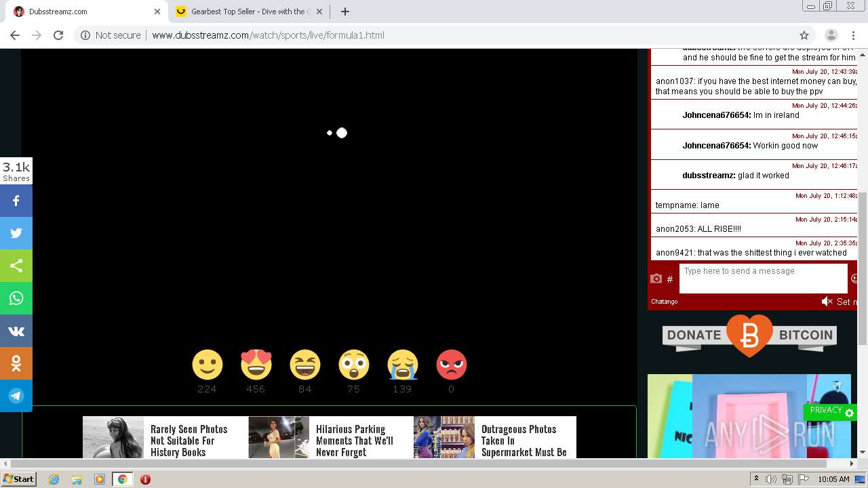Open Outrageous Supermarket Photos article
Screen dimensions: 868x488
pos(524,441)
